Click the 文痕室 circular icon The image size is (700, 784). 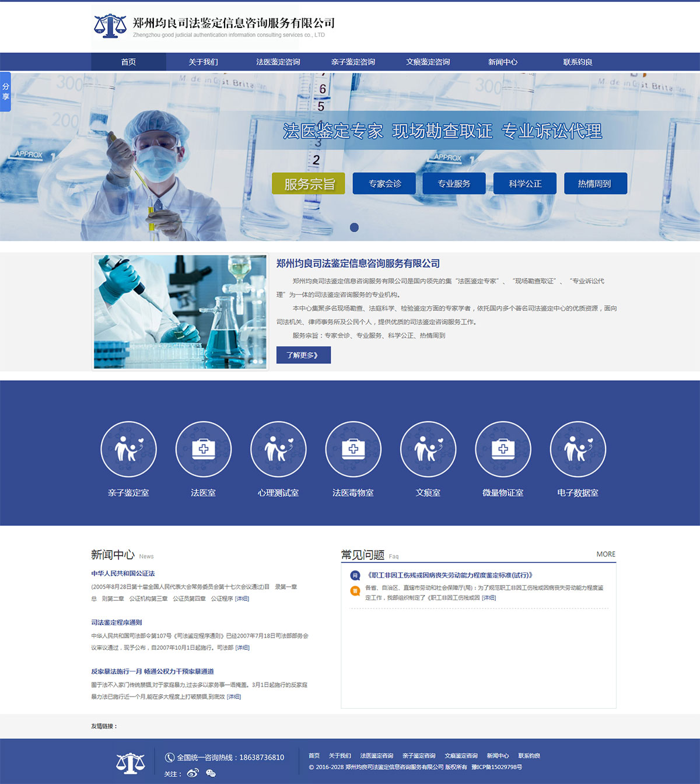pyautogui.click(x=428, y=449)
